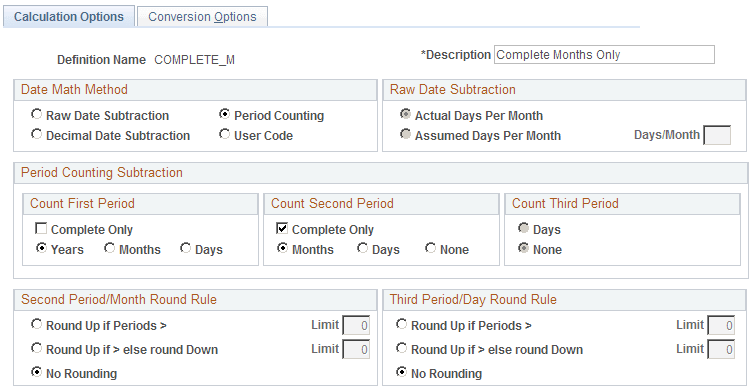Select No Rounding in Second Period/Month rule
Screen dimensions: 754x391
37,372
